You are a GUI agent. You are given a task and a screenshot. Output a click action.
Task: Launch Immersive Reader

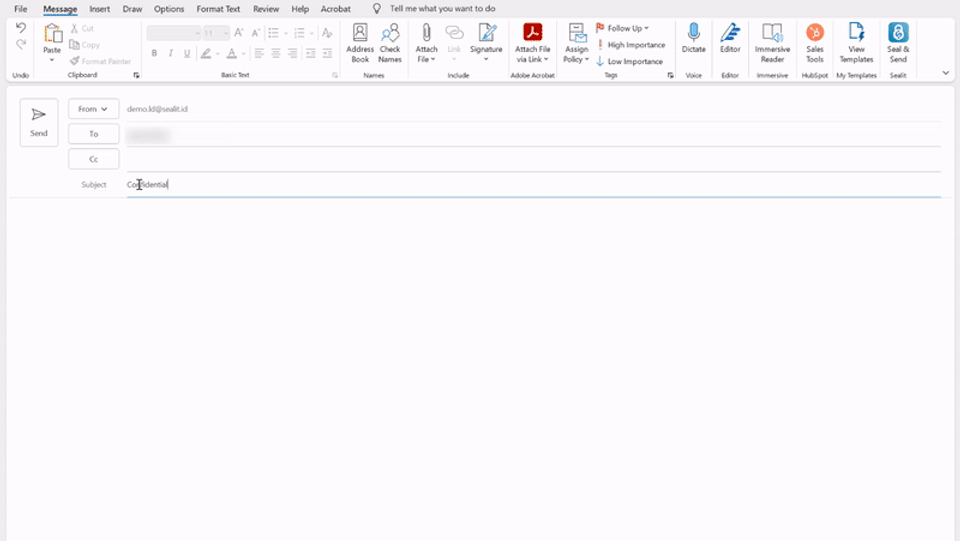click(x=772, y=43)
